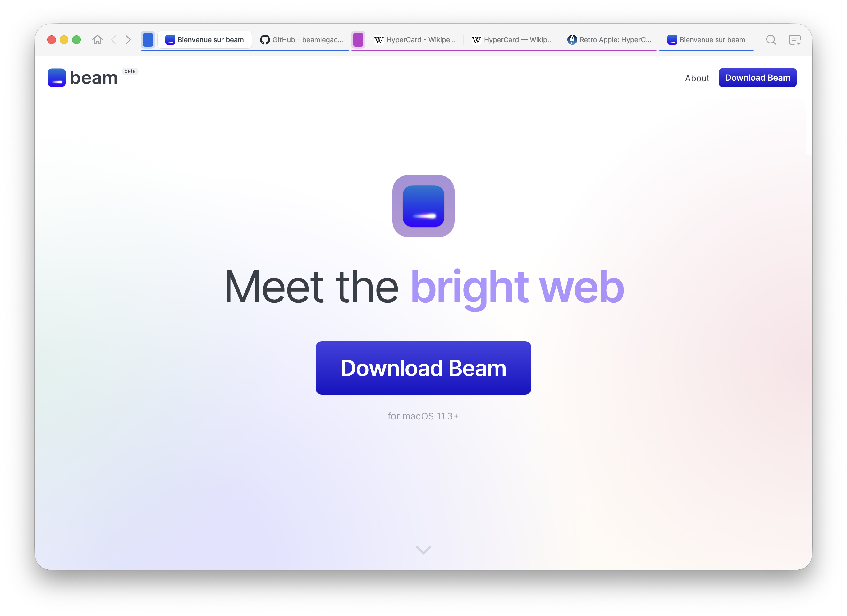This screenshot has width=847, height=616.
Task: Click the beam logo in page header
Action: (x=83, y=78)
